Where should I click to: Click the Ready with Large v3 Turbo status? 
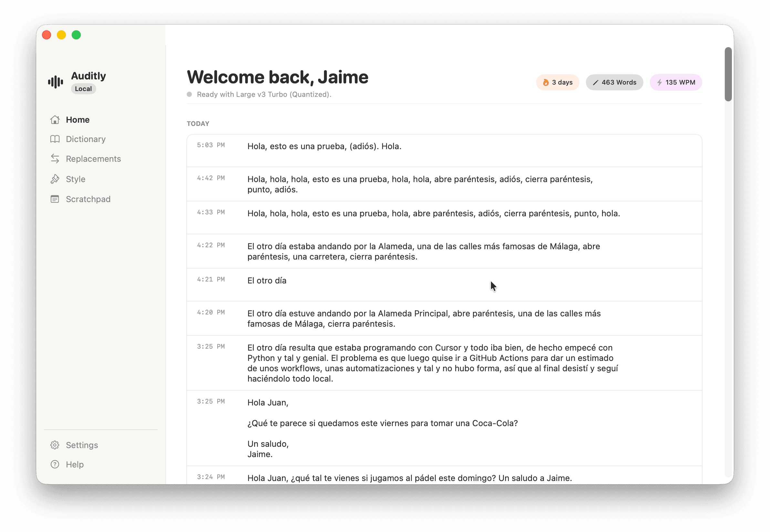(264, 94)
